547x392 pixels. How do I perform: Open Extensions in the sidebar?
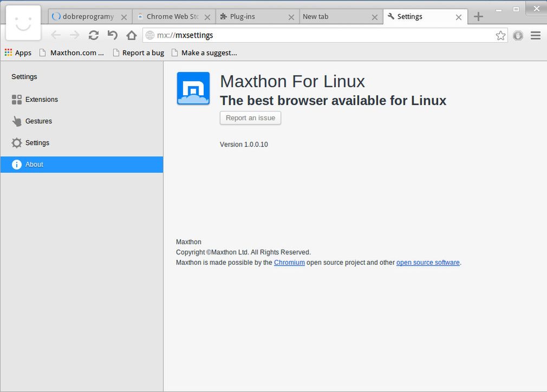click(x=82, y=100)
